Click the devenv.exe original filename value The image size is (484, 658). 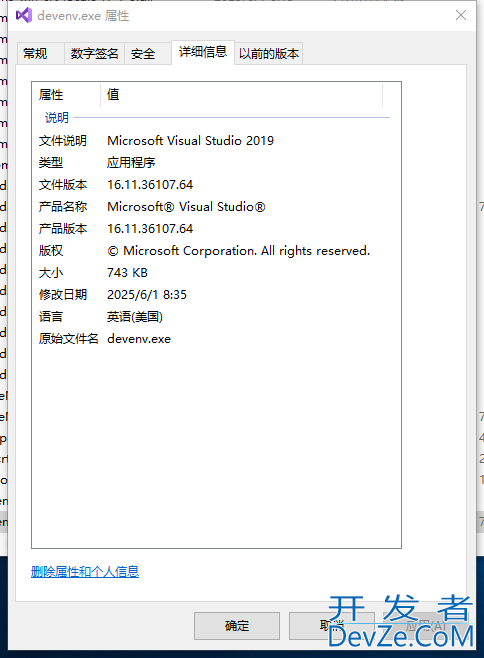[x=139, y=339]
